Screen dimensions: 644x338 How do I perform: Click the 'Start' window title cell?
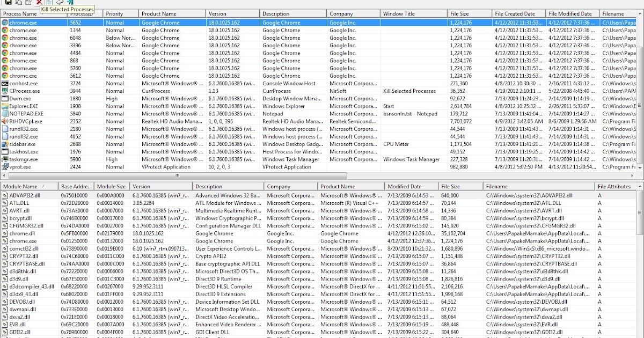coord(414,106)
